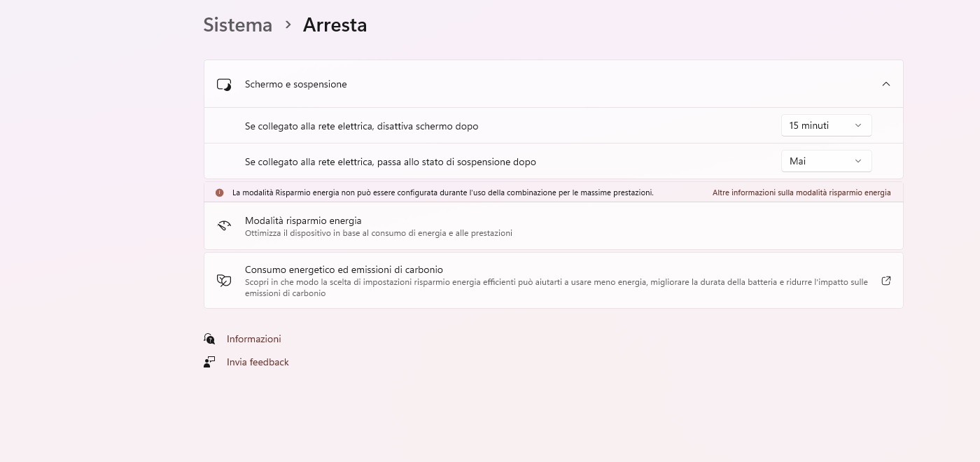The image size is (980, 462).
Task: Click the red warning icon in the info bar
Action: pyautogui.click(x=219, y=192)
